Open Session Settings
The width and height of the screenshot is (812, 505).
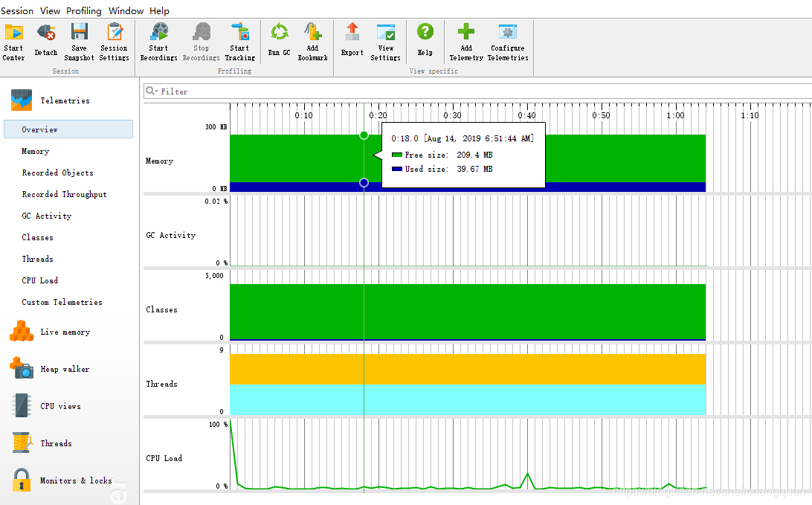[115, 42]
